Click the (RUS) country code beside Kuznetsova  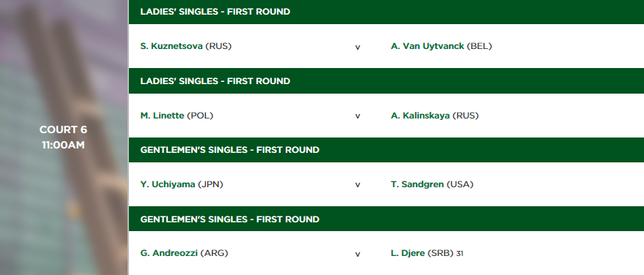218,46
